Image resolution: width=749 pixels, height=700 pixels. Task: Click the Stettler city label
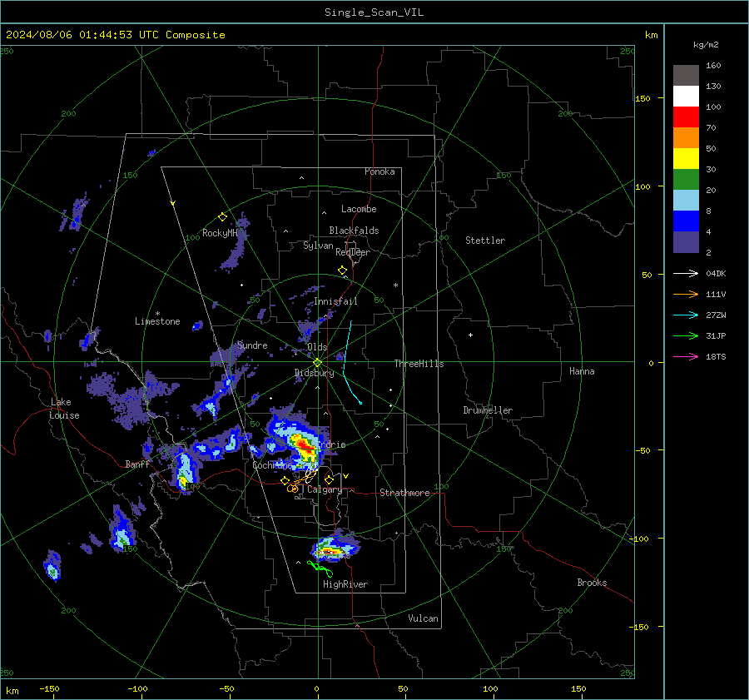485,241
